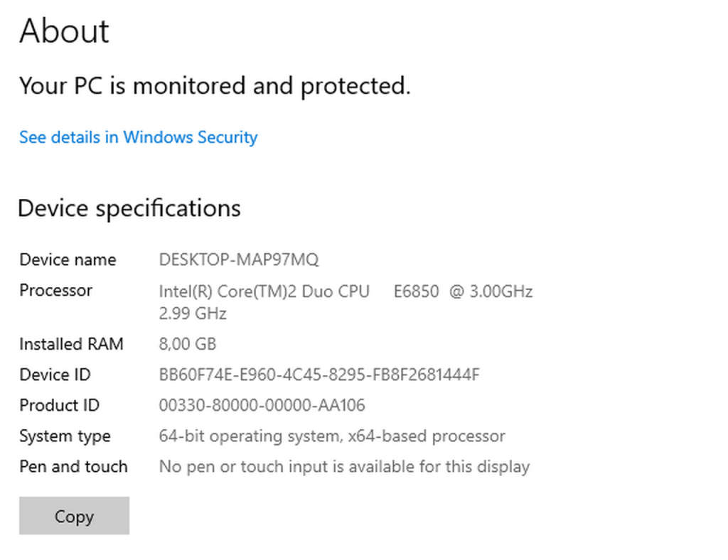This screenshot has height=560, width=728.
Task: Click the Product ID row label
Action: click(59, 405)
